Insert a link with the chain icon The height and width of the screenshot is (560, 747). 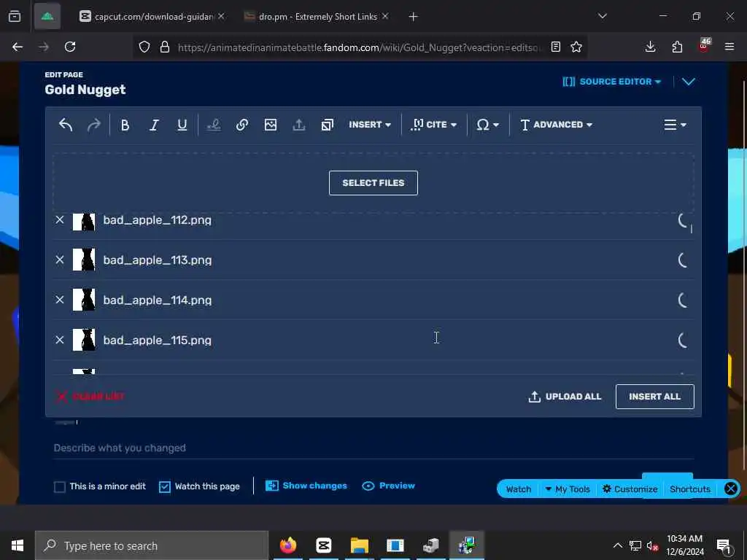click(242, 125)
